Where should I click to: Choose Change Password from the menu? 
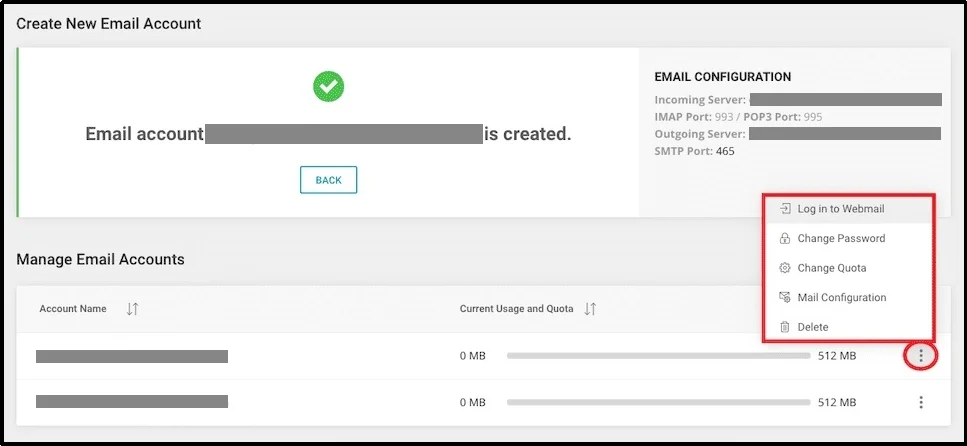coord(841,239)
